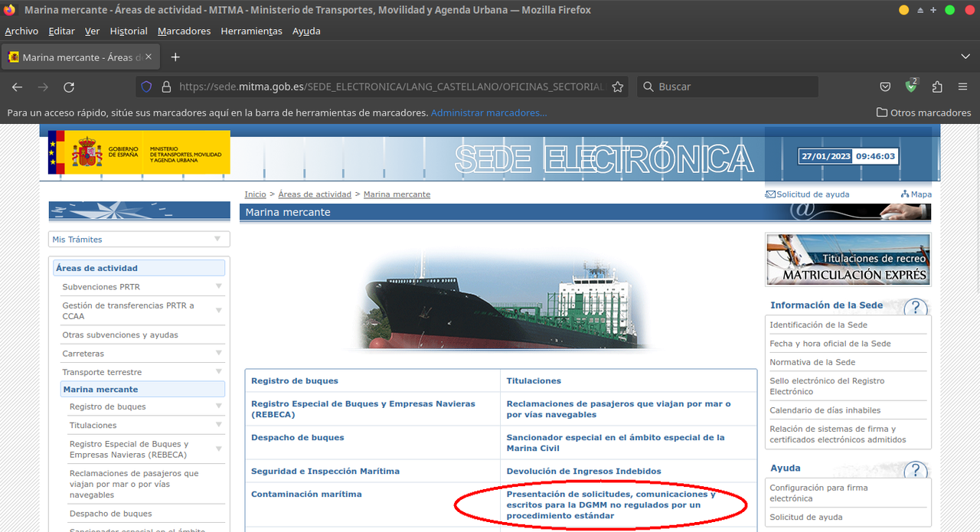The height and width of the screenshot is (532, 980).
Task: Click the Marina mercante breadcrumb link
Action: [x=397, y=194]
